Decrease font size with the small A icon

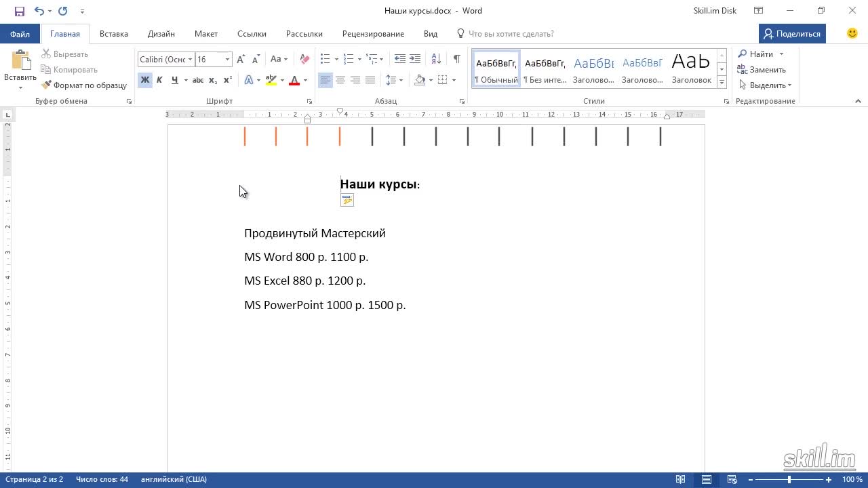tap(255, 60)
